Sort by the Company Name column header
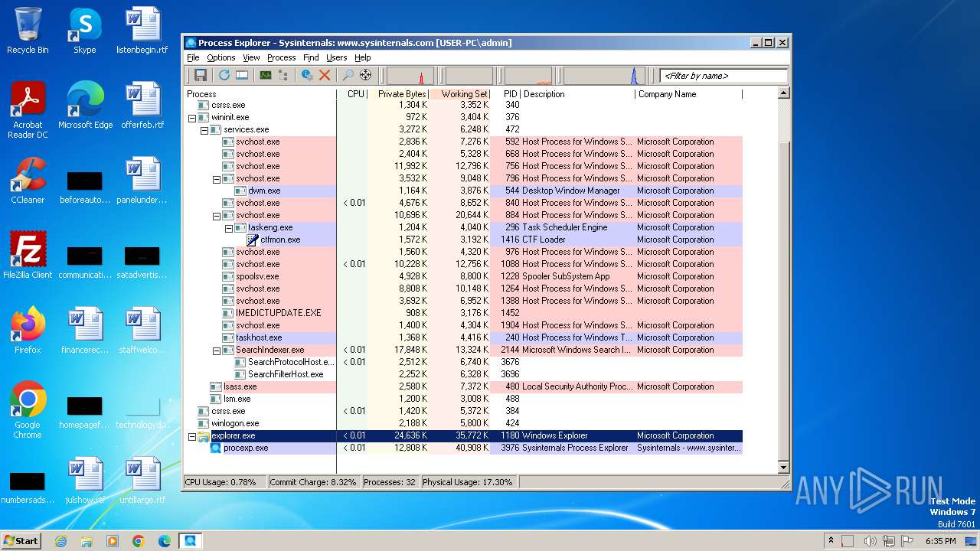This screenshot has width=980, height=551. click(x=688, y=94)
